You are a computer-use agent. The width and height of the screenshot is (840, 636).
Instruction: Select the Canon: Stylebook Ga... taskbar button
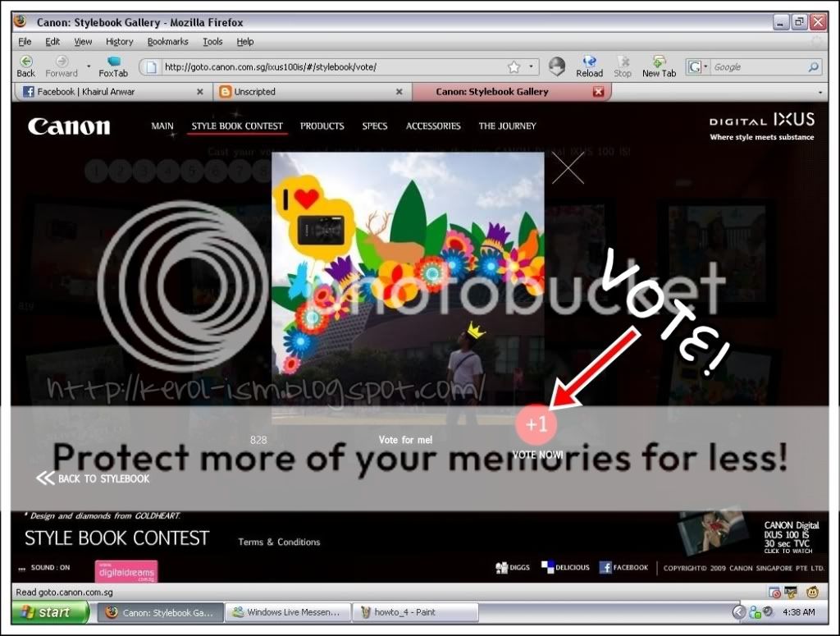162,612
